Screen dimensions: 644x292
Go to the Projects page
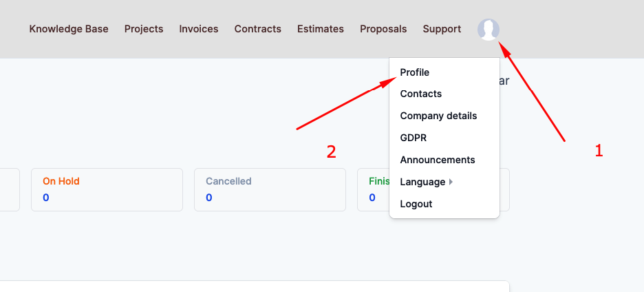click(144, 29)
